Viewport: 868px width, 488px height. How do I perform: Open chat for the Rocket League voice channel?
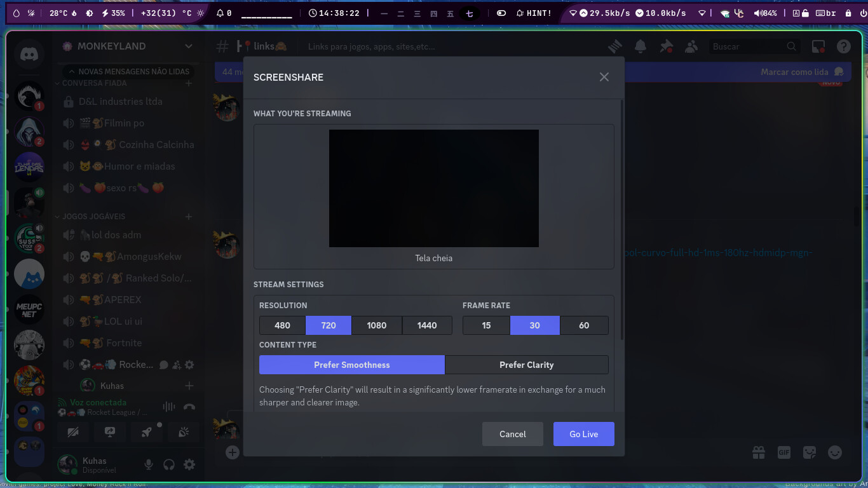pyautogui.click(x=164, y=365)
